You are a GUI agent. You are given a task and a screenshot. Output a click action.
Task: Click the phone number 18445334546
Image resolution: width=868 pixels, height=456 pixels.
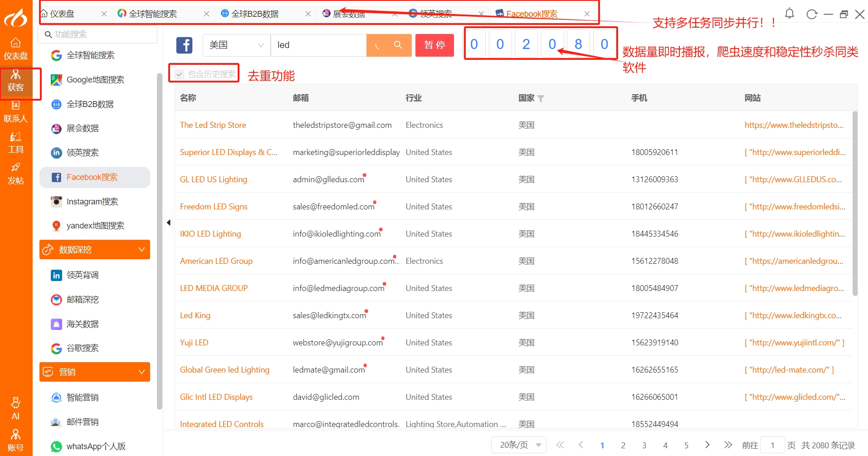[655, 234]
